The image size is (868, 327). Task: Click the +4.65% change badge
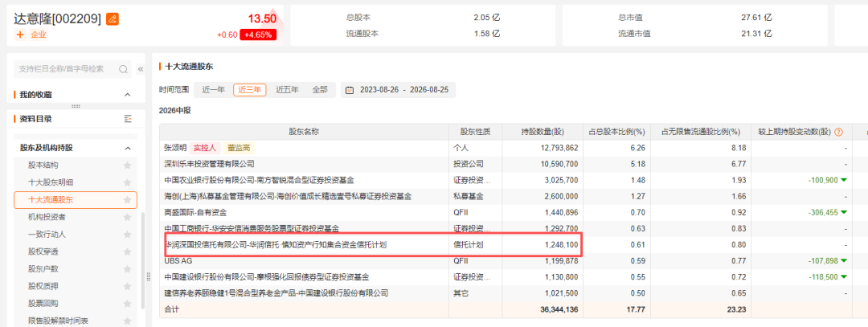pos(257,35)
